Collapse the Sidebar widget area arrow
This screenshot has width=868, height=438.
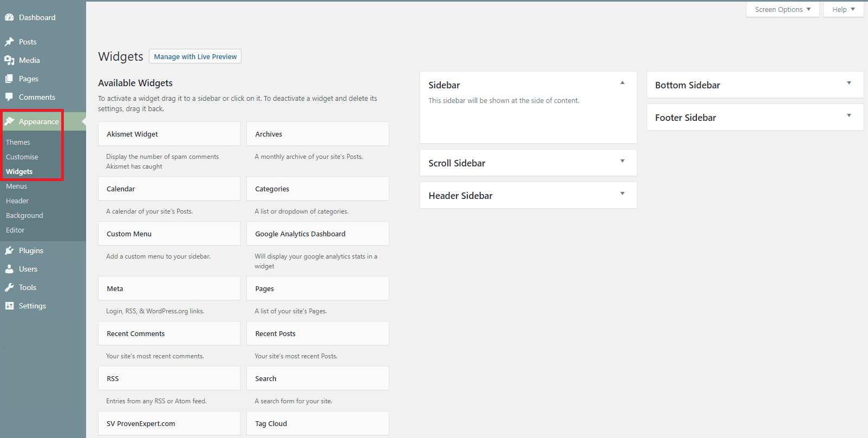[622, 83]
